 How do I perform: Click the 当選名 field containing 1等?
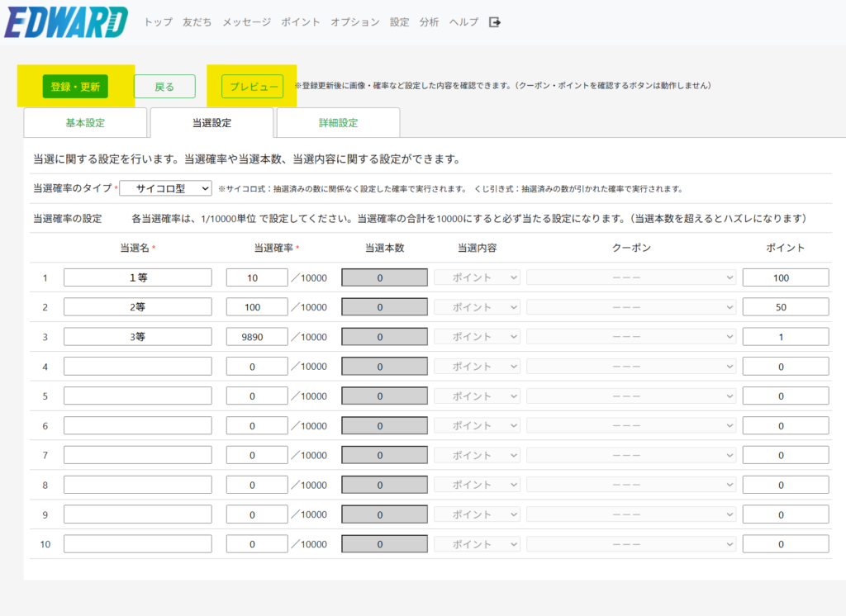[x=138, y=277]
